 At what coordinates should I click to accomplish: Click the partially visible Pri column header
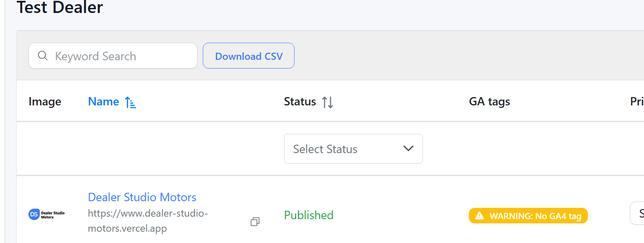(x=636, y=102)
